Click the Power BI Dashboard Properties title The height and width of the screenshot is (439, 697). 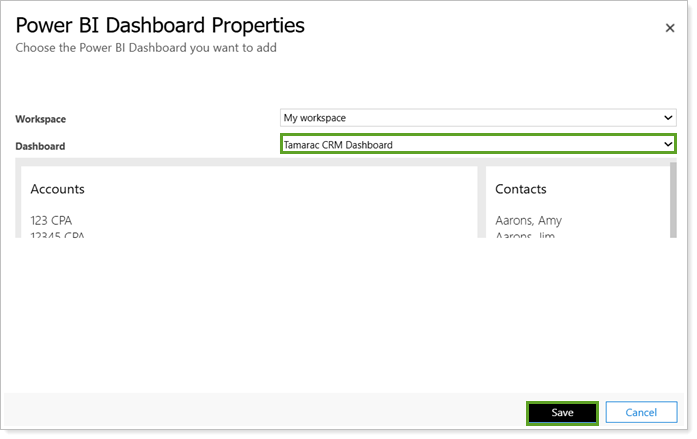[160, 25]
